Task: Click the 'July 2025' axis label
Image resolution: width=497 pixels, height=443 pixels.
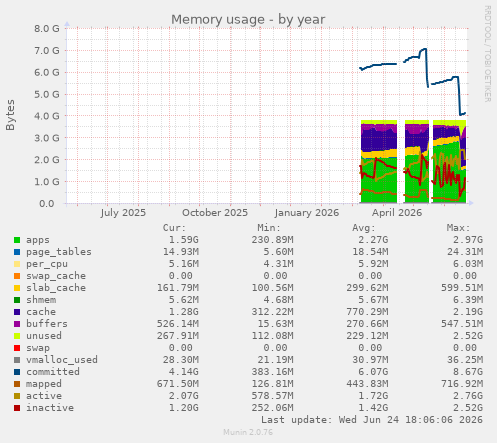Action: (123, 213)
